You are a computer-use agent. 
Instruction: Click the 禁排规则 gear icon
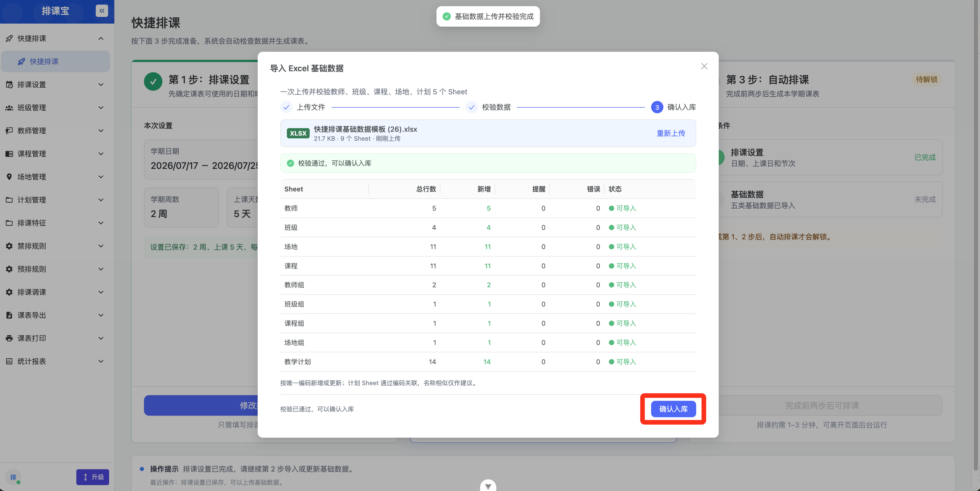[9, 246]
